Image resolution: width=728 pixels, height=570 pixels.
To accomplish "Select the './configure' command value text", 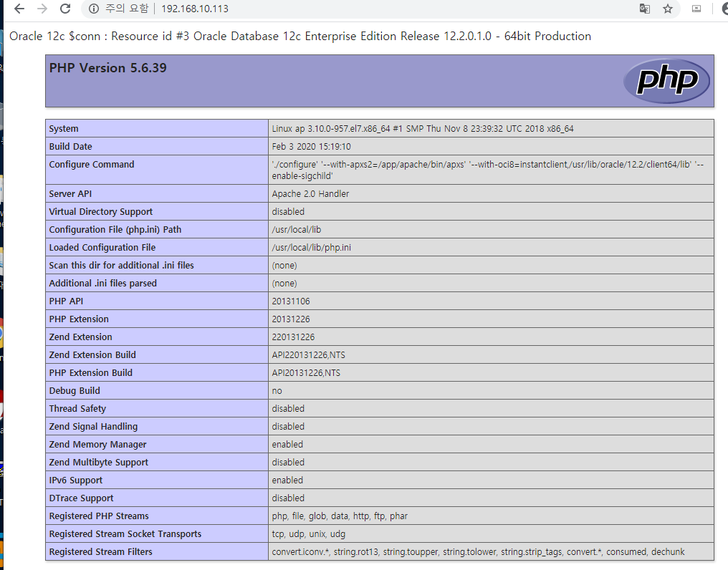I will tap(487, 170).
